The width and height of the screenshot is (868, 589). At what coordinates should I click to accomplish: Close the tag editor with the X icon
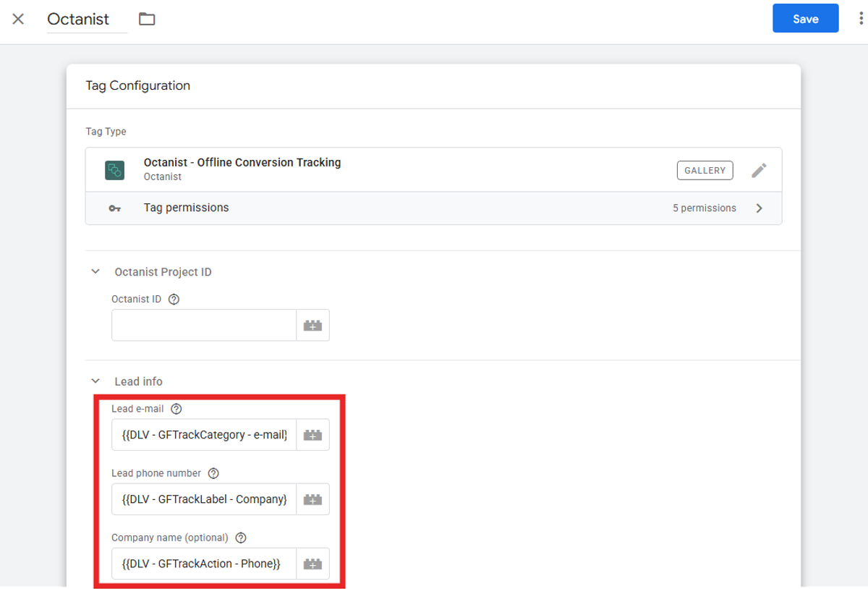[18, 20]
